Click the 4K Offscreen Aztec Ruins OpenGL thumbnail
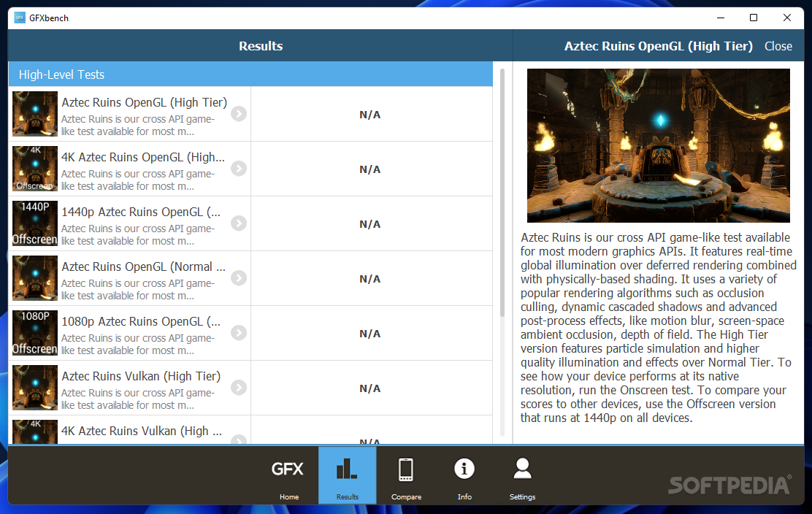Viewport: 812px width, 514px height. tap(35, 169)
